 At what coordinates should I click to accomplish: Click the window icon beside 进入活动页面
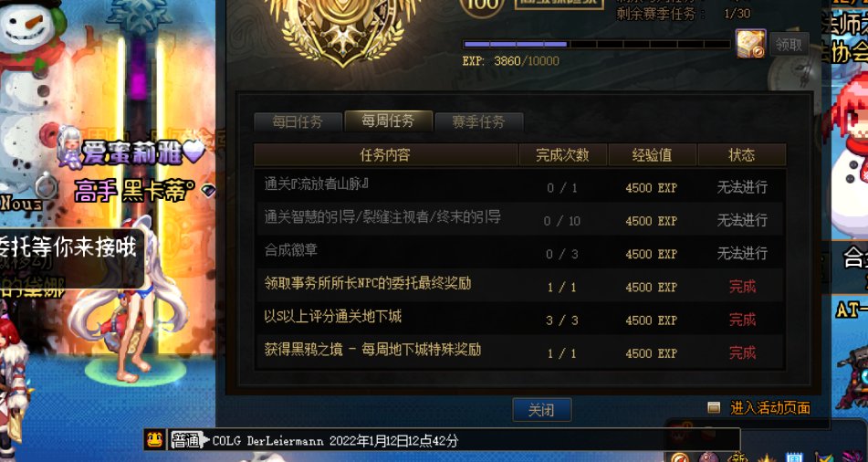(x=714, y=408)
